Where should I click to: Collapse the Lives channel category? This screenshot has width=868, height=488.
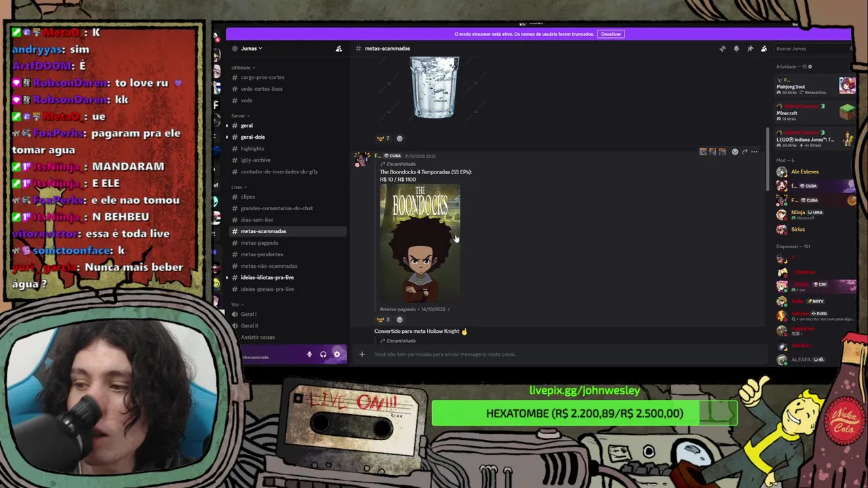click(x=239, y=187)
